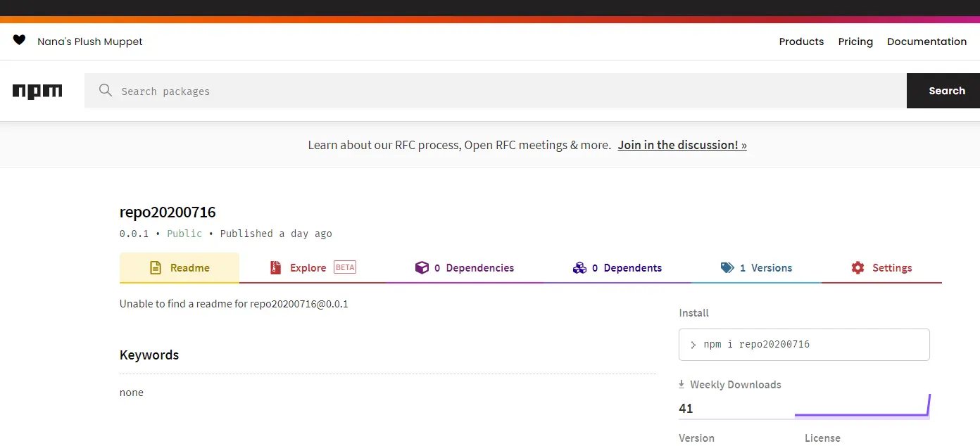Click the 'Published a day ago' text
Screen dimensions: 980x446
(276, 234)
